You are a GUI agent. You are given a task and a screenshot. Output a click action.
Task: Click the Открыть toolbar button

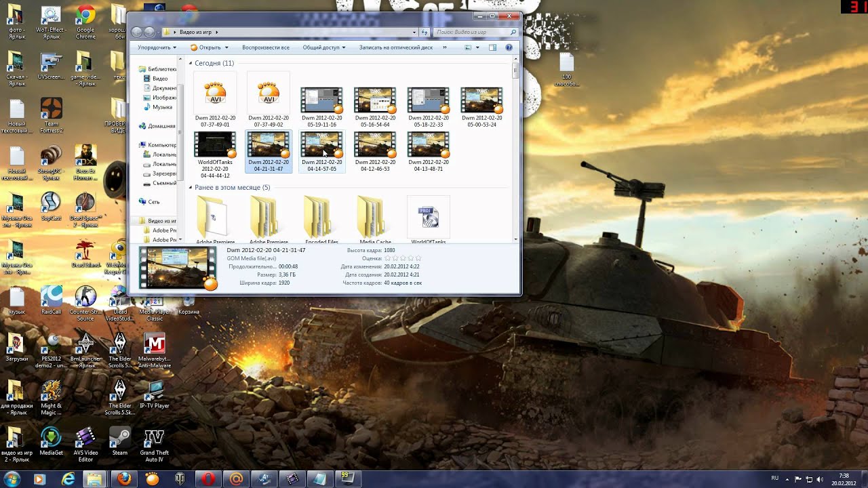(205, 47)
